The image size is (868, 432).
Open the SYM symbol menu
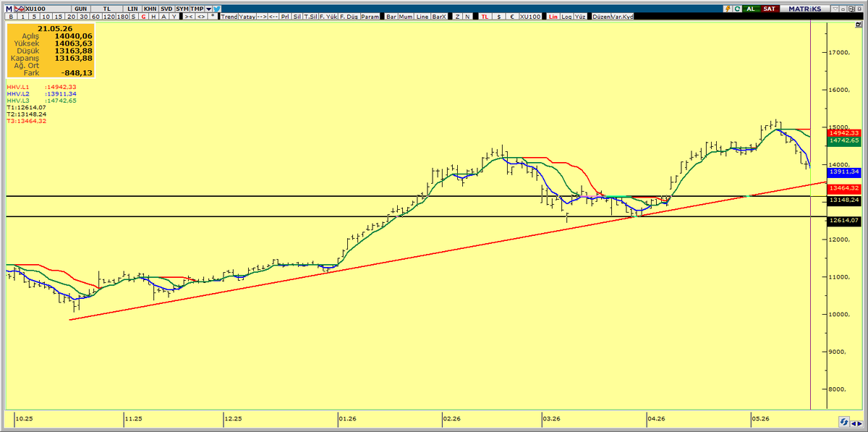[182, 9]
